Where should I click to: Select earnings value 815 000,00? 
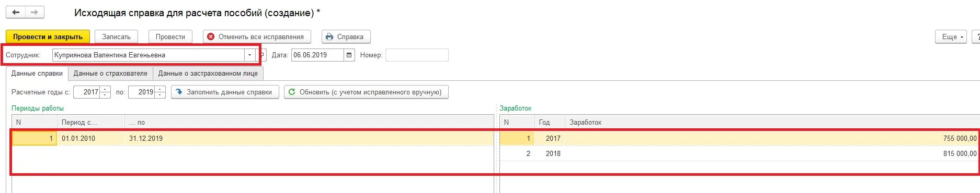click(x=772, y=153)
